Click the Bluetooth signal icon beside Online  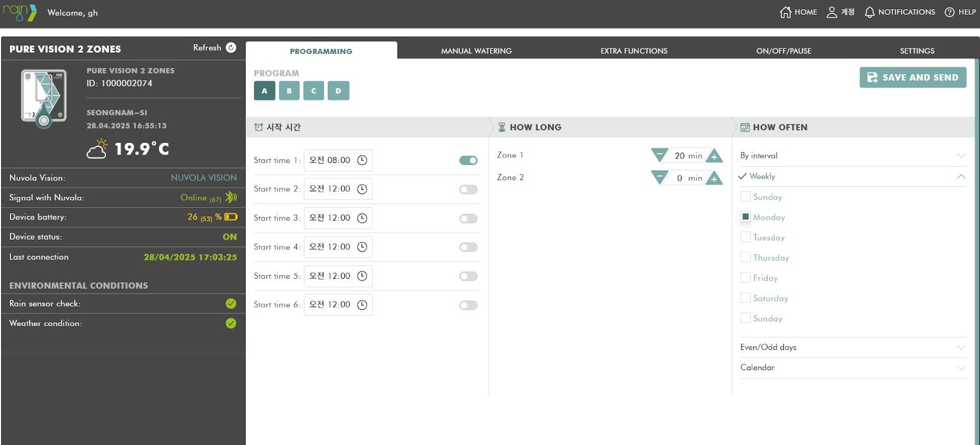point(231,197)
